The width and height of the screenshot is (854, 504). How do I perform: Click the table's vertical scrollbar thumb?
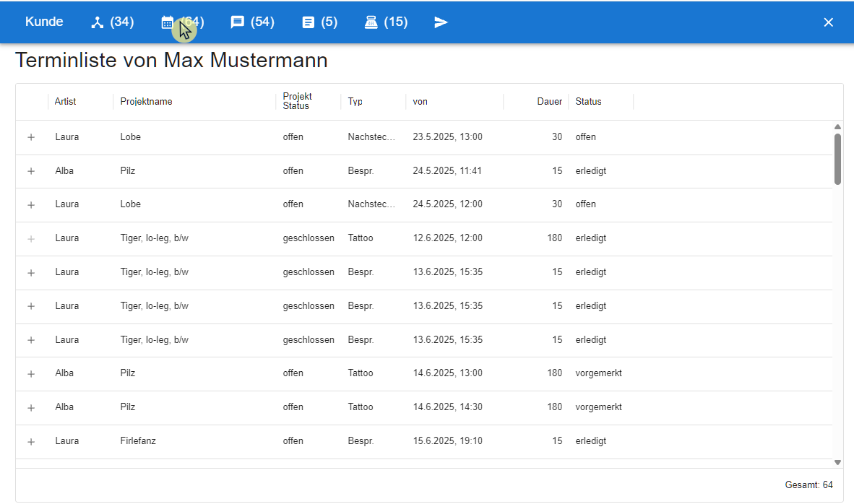click(x=837, y=159)
